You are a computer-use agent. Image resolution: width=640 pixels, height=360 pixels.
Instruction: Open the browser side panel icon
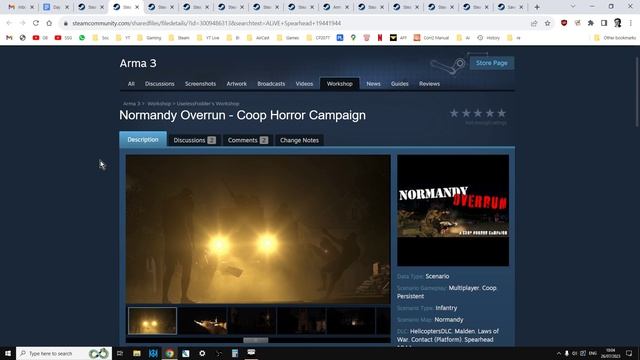coord(604,23)
